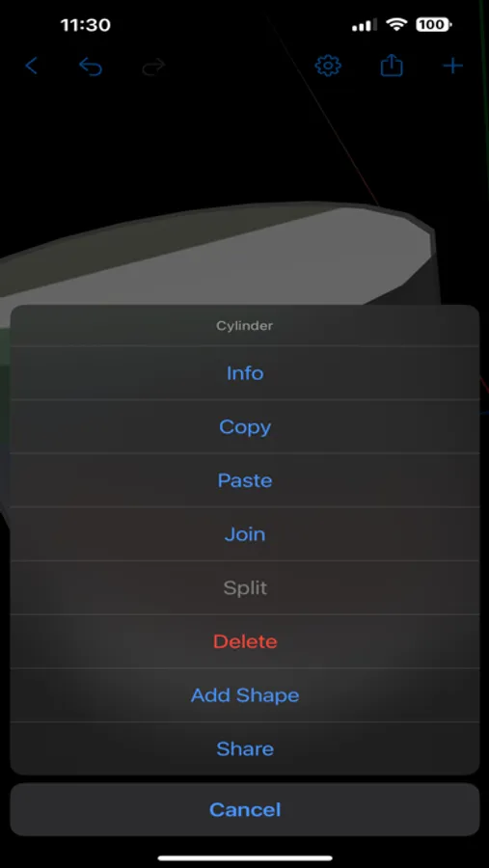Undo the last action with the undo arrow
This screenshot has width=489, height=868.
click(91, 67)
